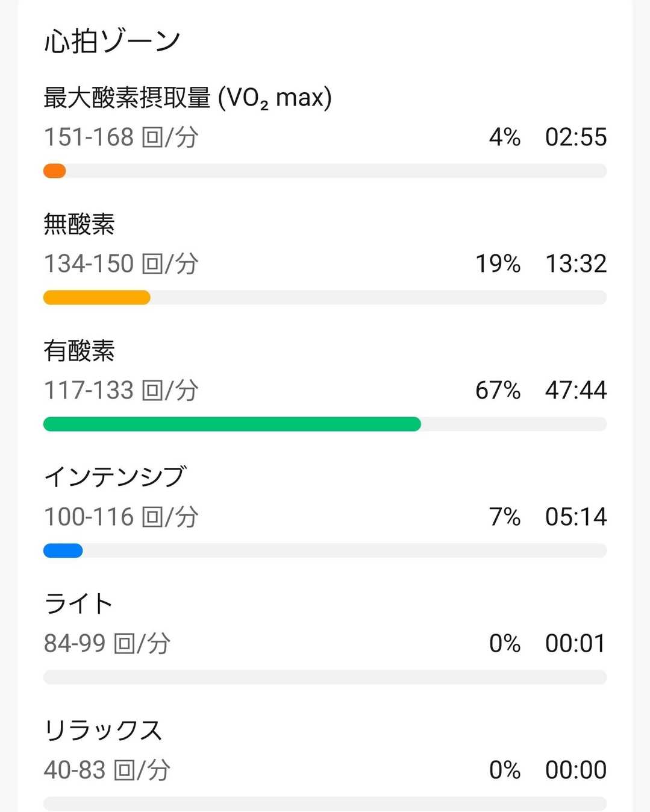650x812 pixels.
Task: Select the 有酸素 zone label
Action: (79, 351)
